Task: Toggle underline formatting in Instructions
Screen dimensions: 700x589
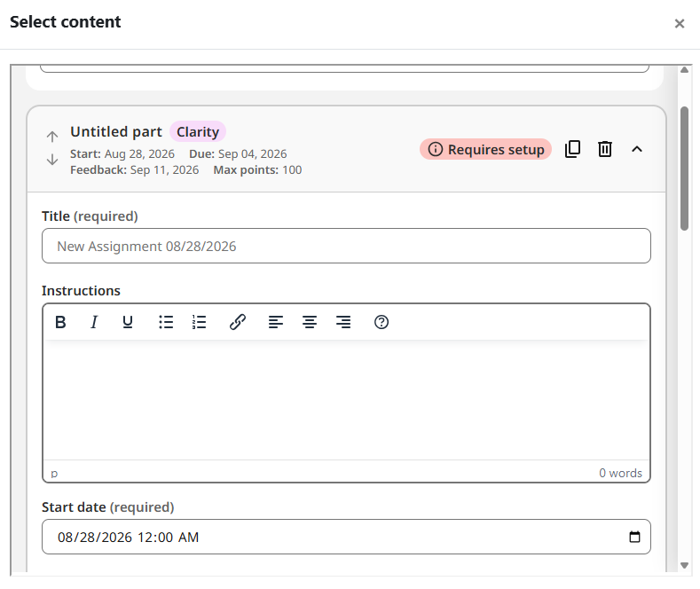Action: tap(128, 322)
